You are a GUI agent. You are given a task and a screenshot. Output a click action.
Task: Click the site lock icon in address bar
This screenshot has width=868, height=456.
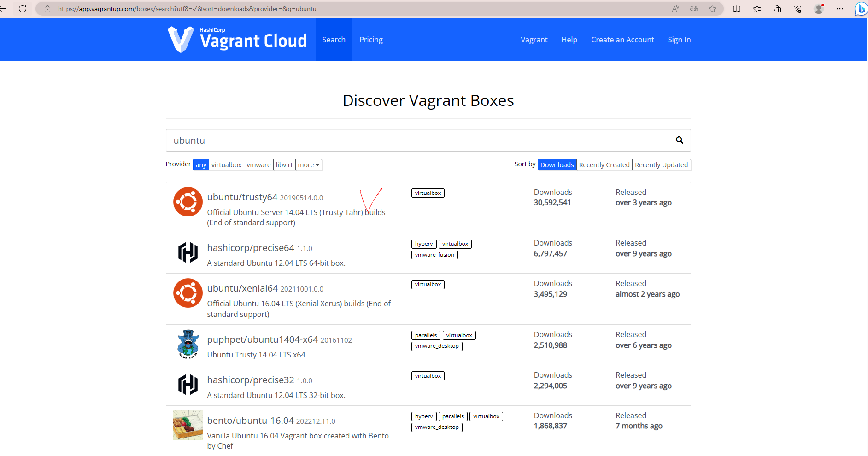pos(47,9)
